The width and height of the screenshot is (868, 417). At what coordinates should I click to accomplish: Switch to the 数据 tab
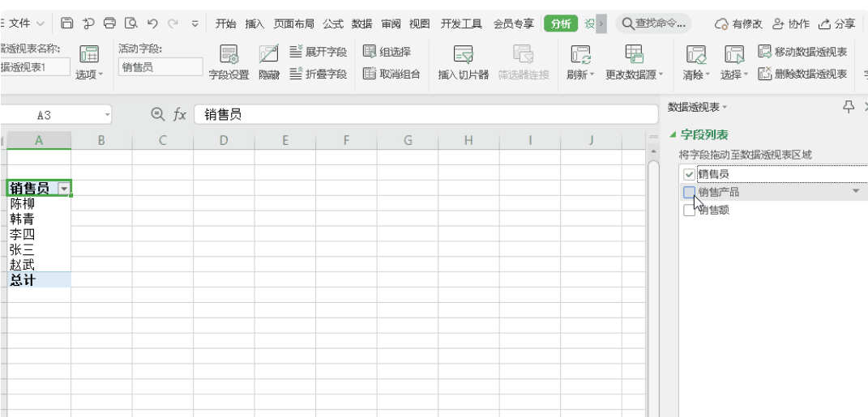[x=362, y=23]
